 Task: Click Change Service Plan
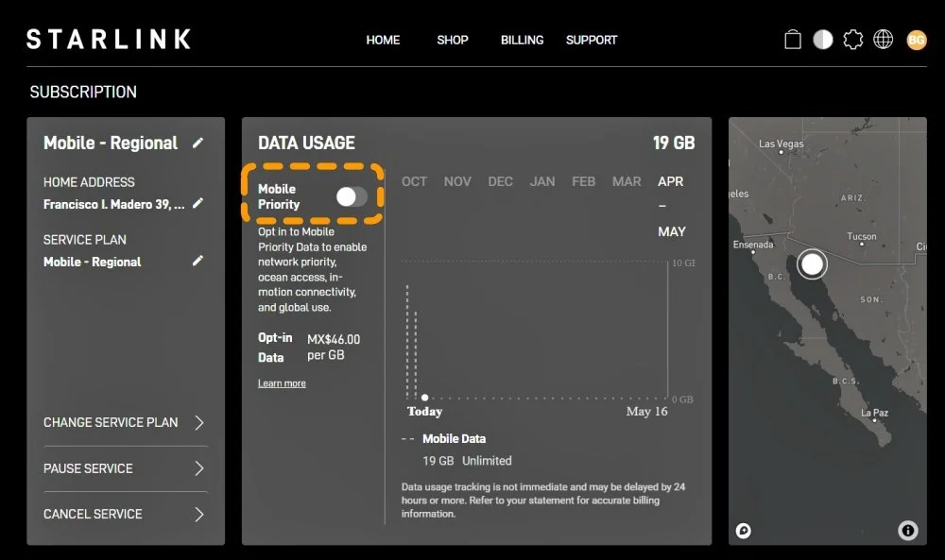126,423
